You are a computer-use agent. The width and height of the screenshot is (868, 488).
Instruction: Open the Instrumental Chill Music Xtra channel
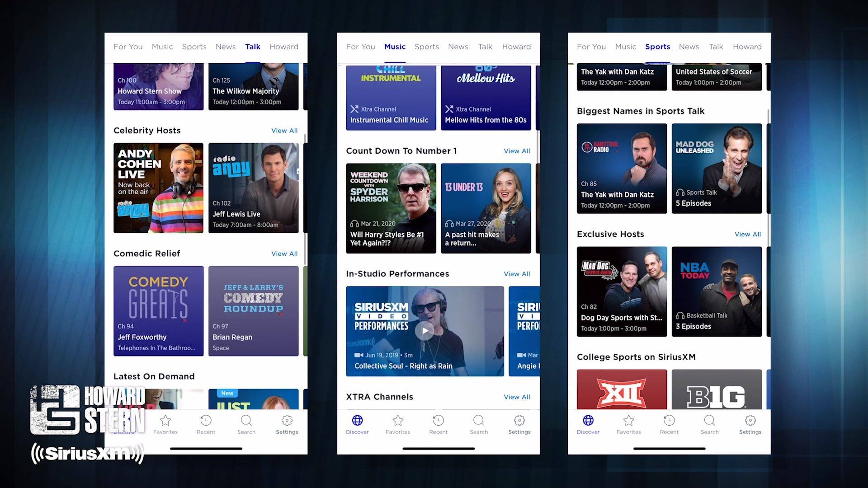pyautogui.click(x=391, y=98)
